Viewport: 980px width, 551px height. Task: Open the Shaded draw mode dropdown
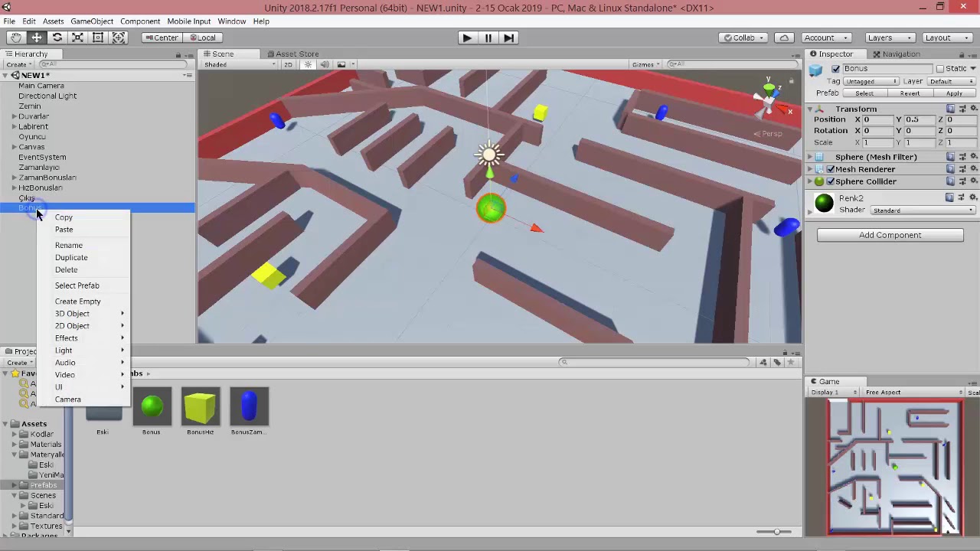tap(240, 64)
